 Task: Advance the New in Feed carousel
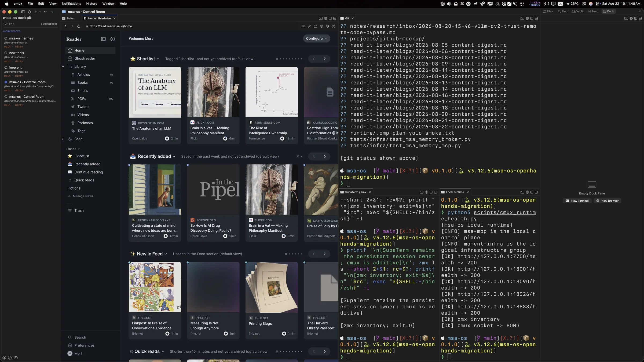[324, 254]
